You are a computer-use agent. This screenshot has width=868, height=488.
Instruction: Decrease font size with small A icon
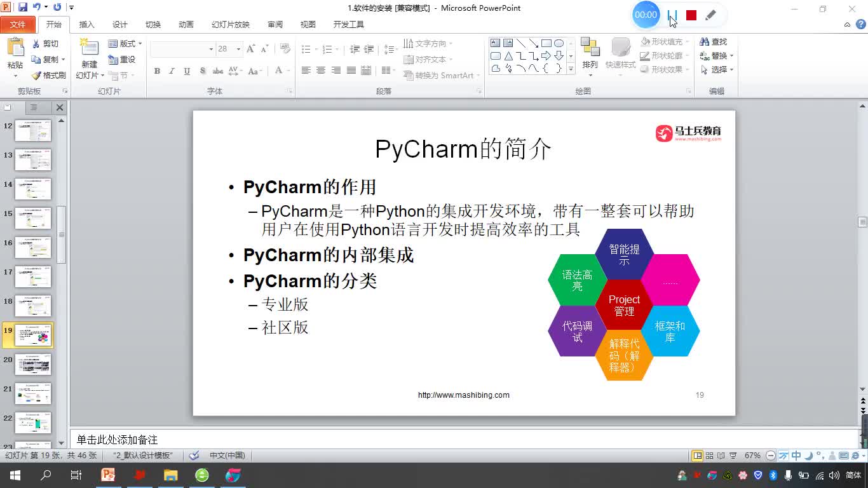coord(264,49)
